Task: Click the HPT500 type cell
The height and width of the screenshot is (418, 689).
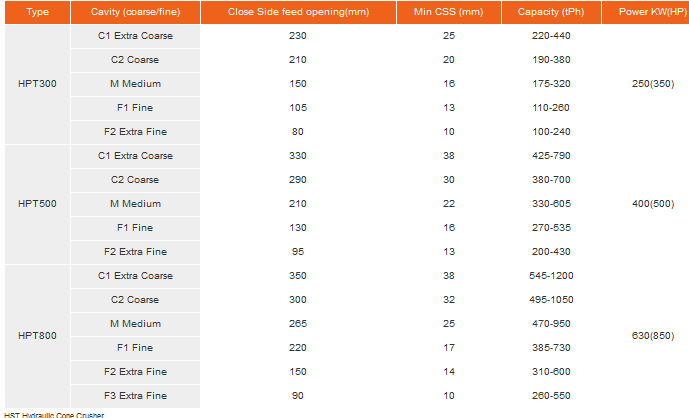Action: pyautogui.click(x=37, y=204)
